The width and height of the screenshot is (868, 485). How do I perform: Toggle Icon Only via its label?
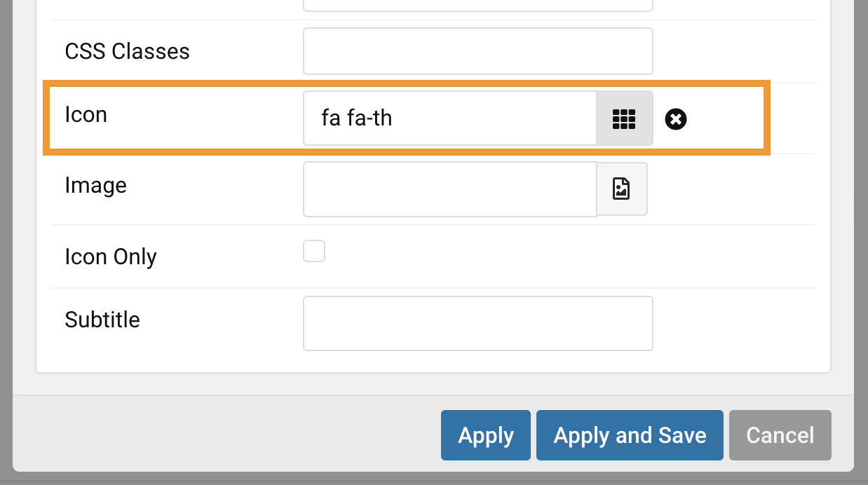pyautogui.click(x=111, y=257)
